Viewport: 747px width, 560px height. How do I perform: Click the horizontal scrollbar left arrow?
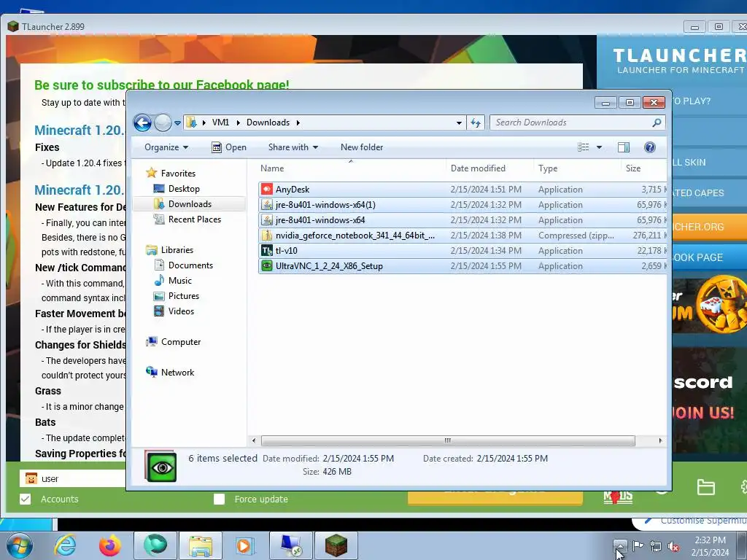coord(253,440)
